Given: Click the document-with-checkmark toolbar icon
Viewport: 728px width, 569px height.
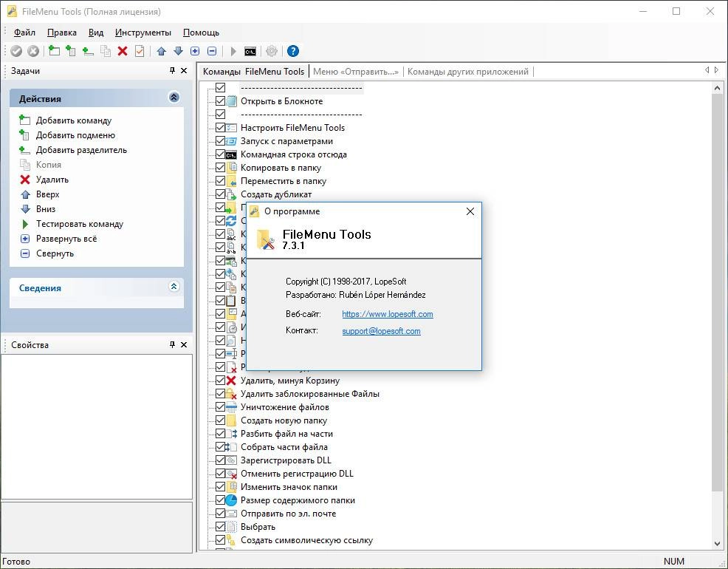Looking at the screenshot, I should (140, 51).
